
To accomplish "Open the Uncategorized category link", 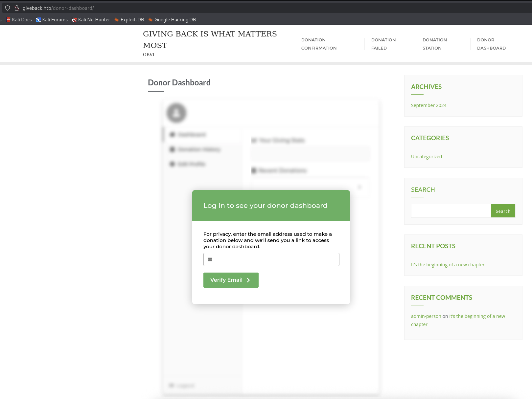I will click(x=426, y=156).
